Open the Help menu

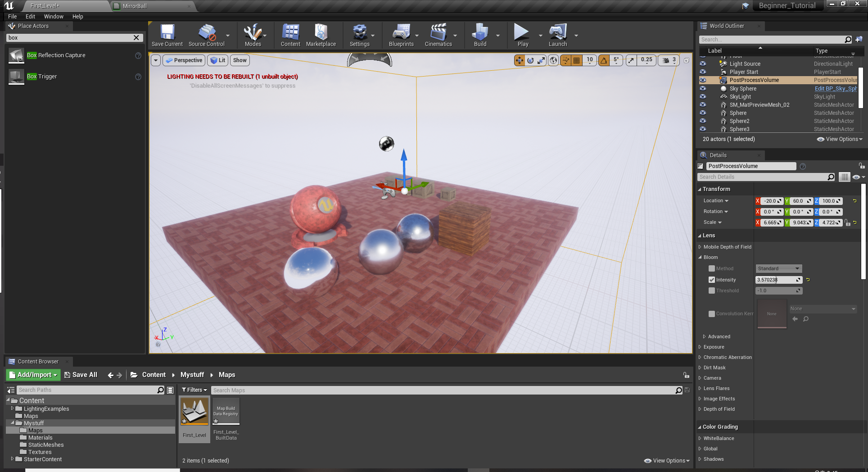click(x=78, y=16)
